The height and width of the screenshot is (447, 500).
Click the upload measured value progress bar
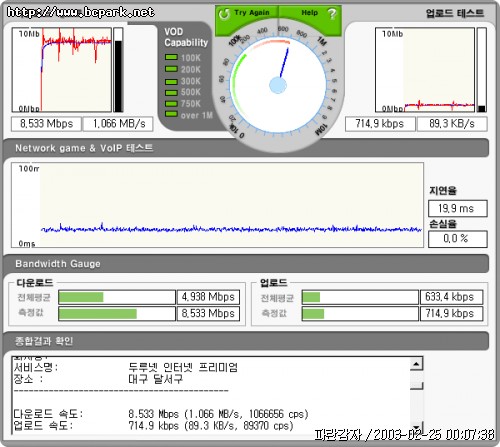click(x=360, y=313)
